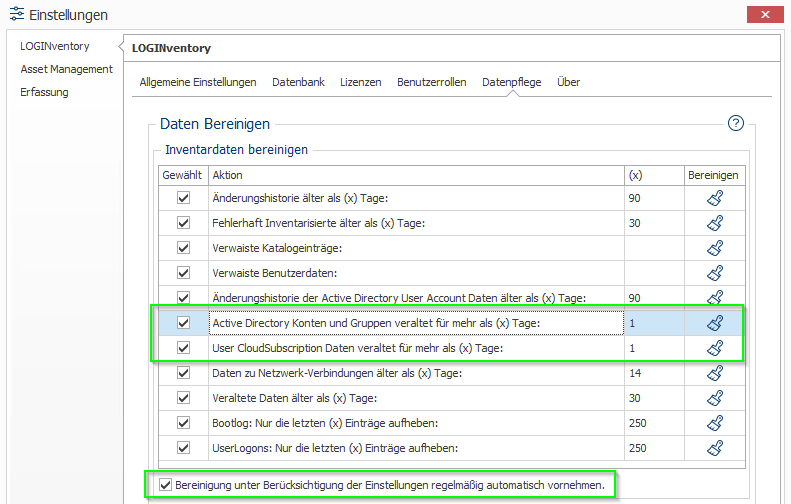Toggle Active Directory Konten und Gruppen checkbox
Viewport: 791px width, 504px height.
(x=183, y=323)
